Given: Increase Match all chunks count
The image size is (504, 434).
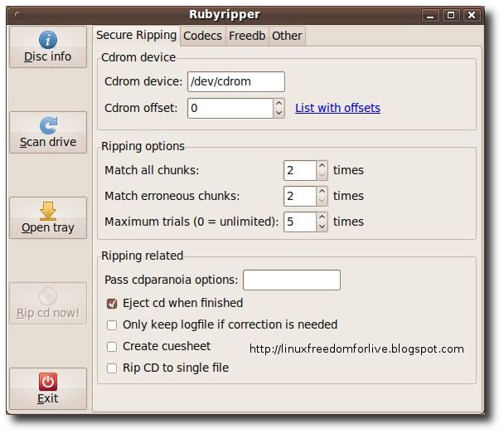Looking at the screenshot, I should point(322,165).
